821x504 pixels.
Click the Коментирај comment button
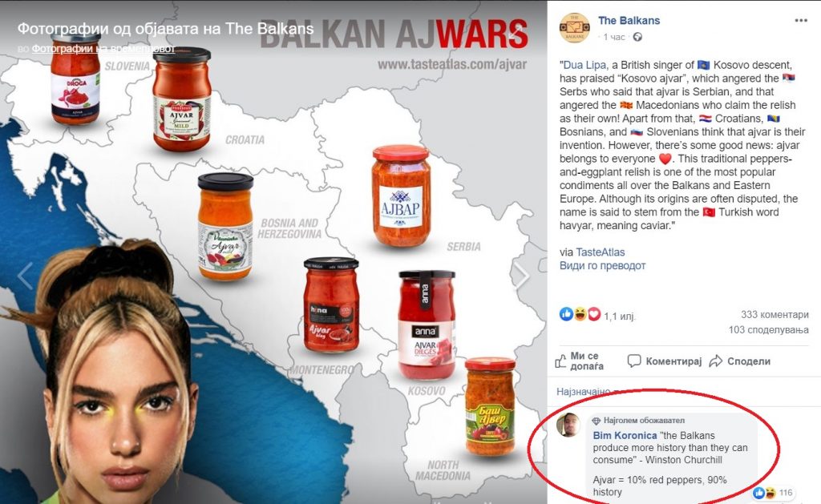point(665,361)
